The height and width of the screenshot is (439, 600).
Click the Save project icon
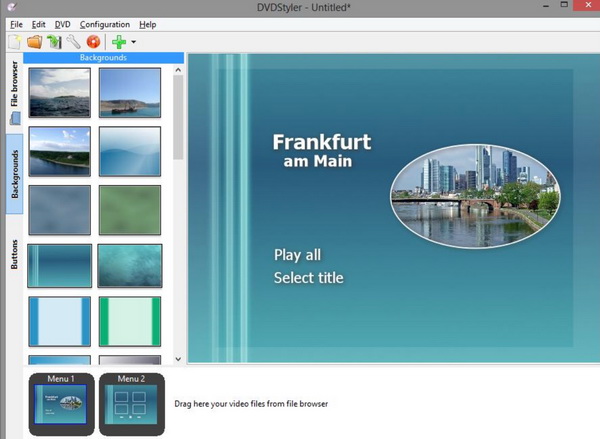coord(54,43)
